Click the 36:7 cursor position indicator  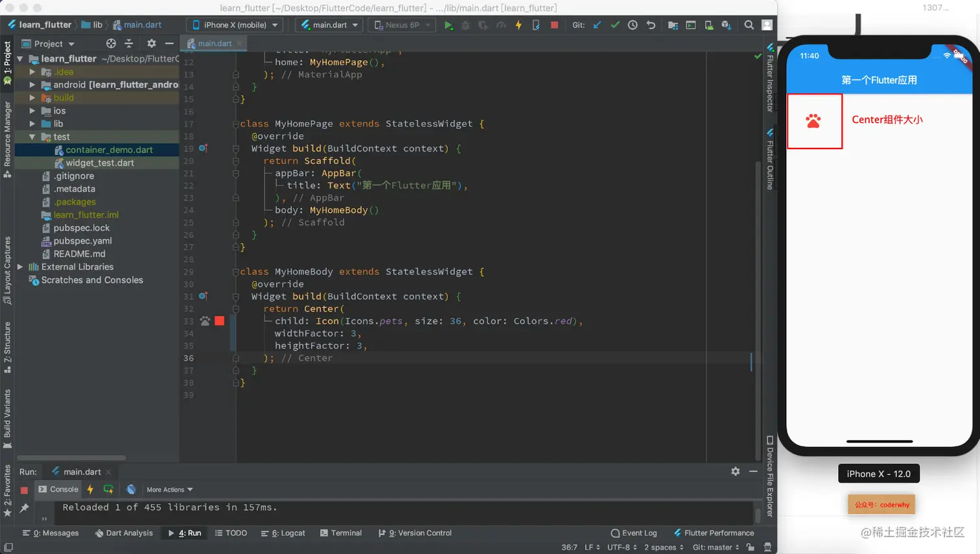[x=569, y=548]
